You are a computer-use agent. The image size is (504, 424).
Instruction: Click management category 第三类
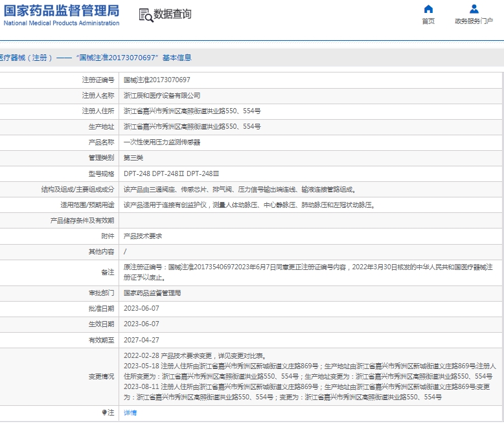pyautogui.click(x=133, y=158)
